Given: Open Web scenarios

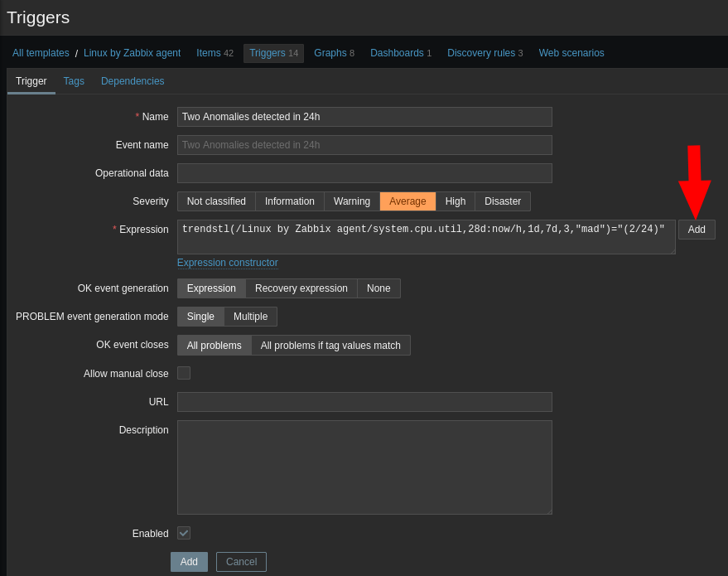Looking at the screenshot, I should pyautogui.click(x=571, y=52).
